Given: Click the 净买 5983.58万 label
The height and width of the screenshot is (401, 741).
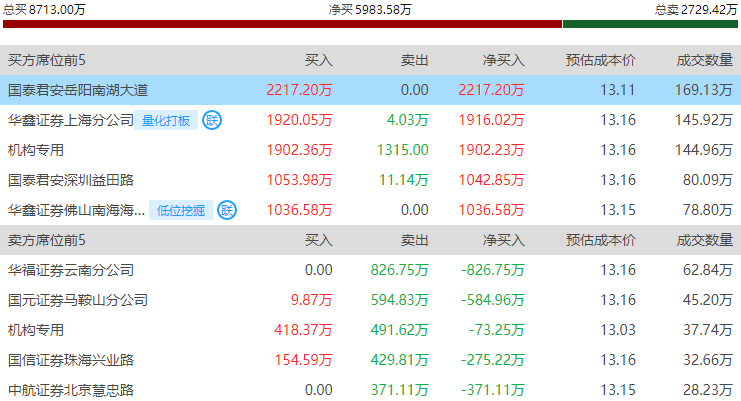Looking at the screenshot, I should pos(370,9).
